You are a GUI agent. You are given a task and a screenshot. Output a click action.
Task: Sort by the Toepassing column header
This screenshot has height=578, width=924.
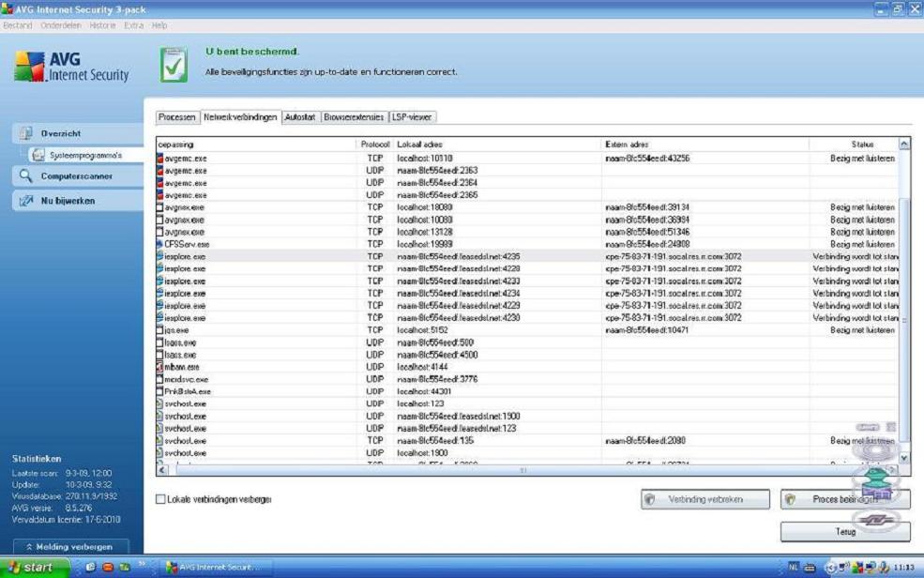coord(256,144)
